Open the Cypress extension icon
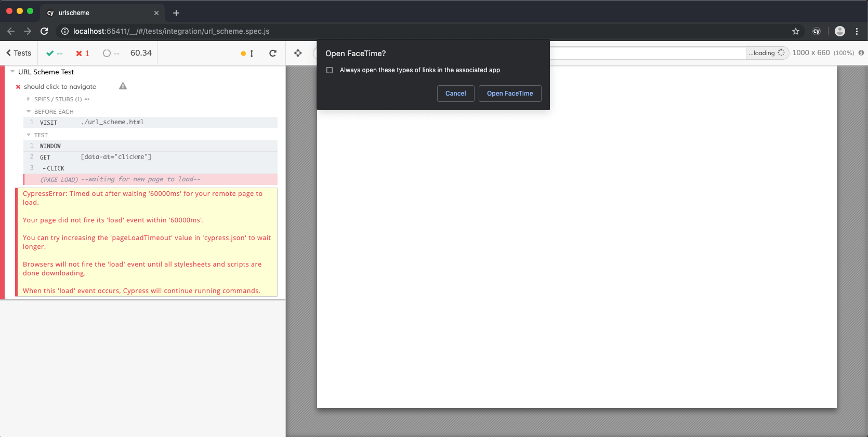Viewport: 868px width, 437px height. click(817, 31)
